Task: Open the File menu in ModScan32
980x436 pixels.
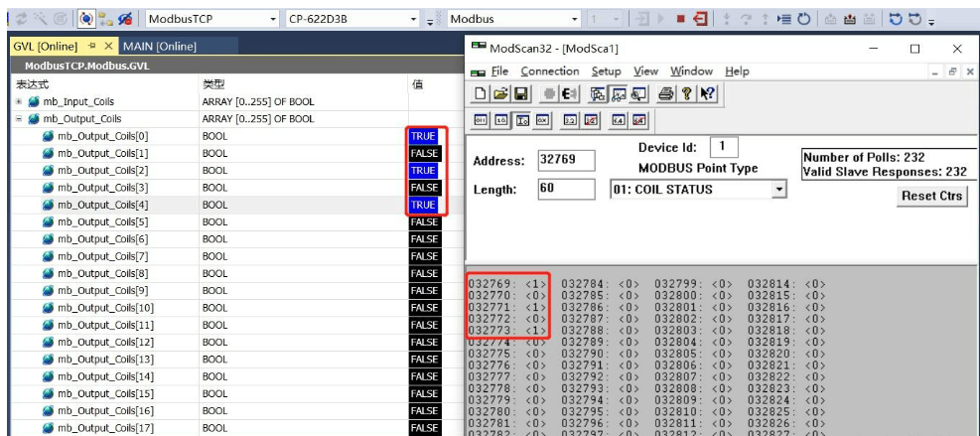Action: [499, 72]
